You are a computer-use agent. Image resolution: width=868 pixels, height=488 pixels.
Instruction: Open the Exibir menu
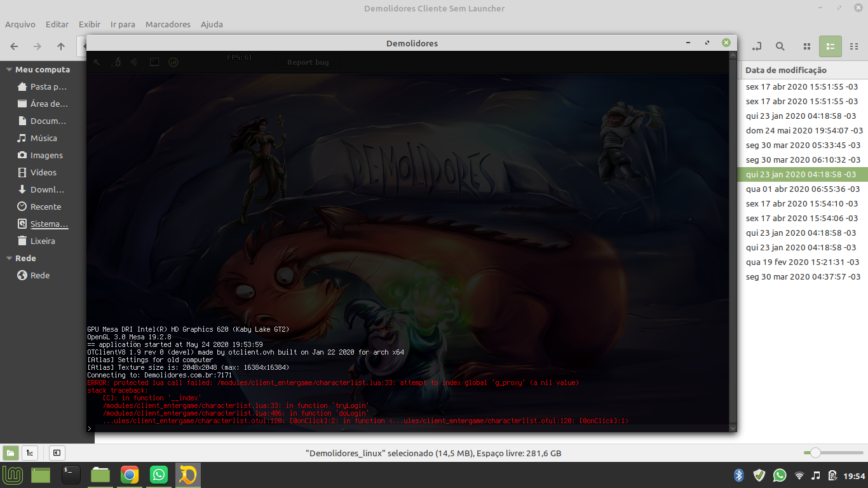(x=90, y=24)
